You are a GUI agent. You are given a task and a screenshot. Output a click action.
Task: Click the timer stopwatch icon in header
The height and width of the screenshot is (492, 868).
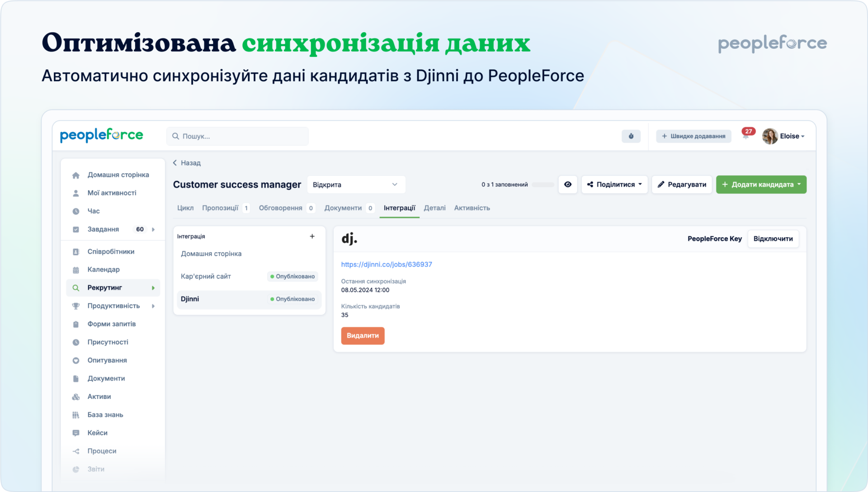[x=631, y=136]
